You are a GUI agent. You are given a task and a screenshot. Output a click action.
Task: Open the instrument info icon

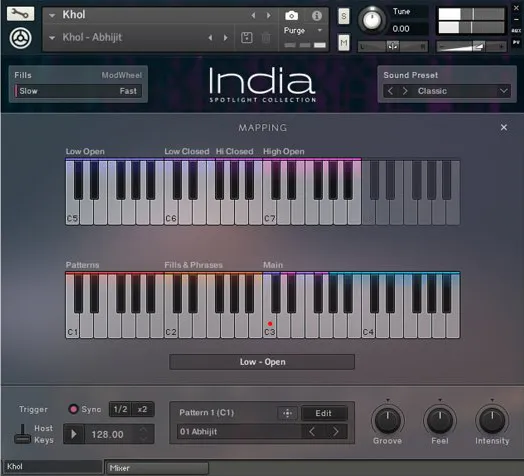point(316,15)
